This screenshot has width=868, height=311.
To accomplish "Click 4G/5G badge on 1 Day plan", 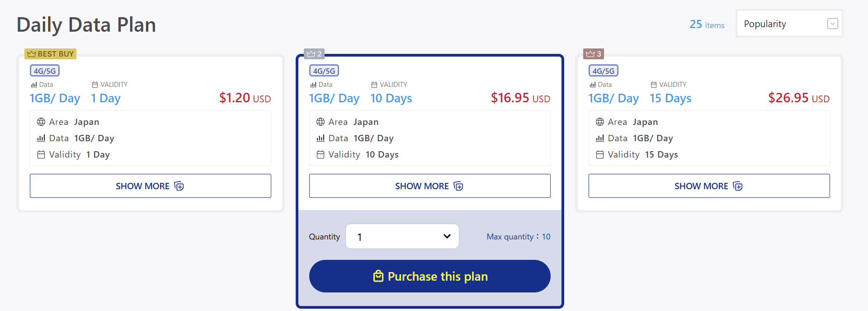I will [45, 71].
